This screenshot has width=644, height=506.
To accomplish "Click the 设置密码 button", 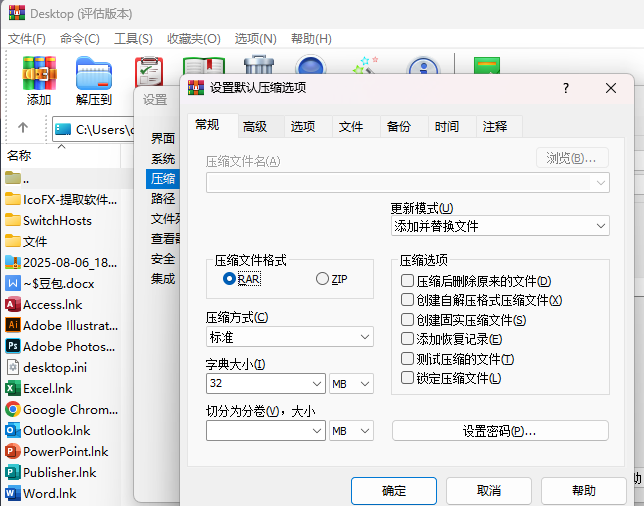I will coord(500,431).
